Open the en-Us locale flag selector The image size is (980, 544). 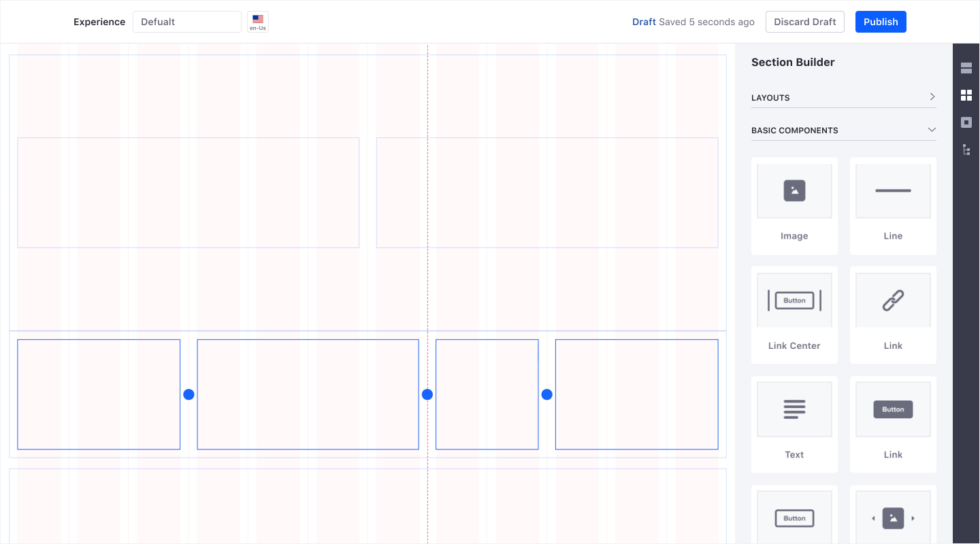[x=257, y=21]
